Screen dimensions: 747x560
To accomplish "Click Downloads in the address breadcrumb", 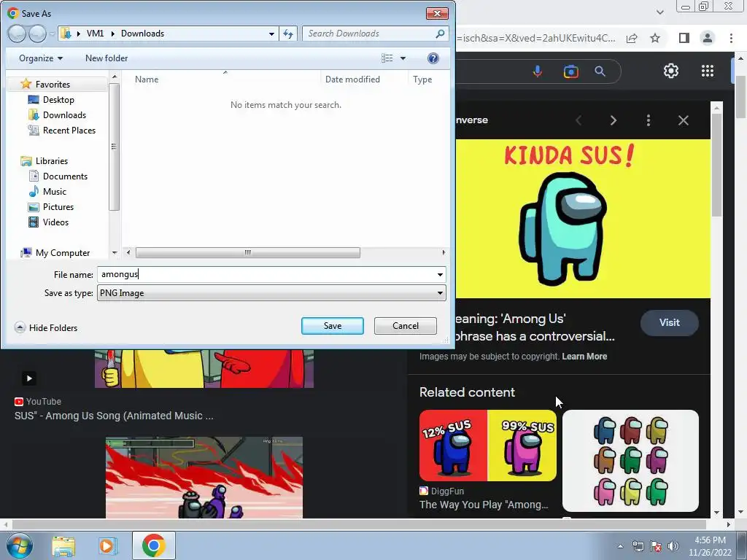I will click(142, 34).
